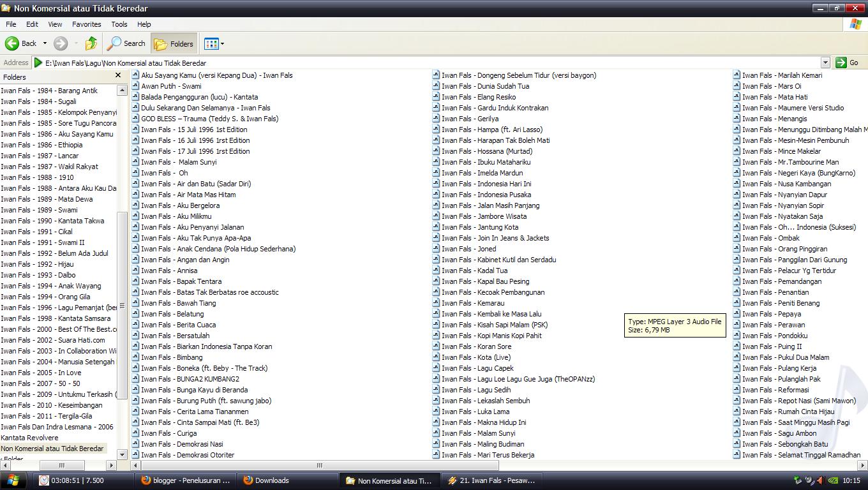Select folder Iwan Fals - 2005 - In Love
Image resolution: width=868 pixels, height=490 pixels.
pos(41,373)
